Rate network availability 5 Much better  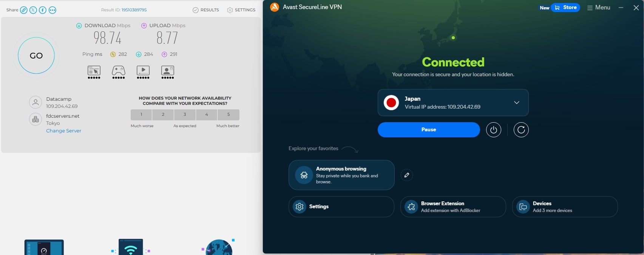click(229, 114)
